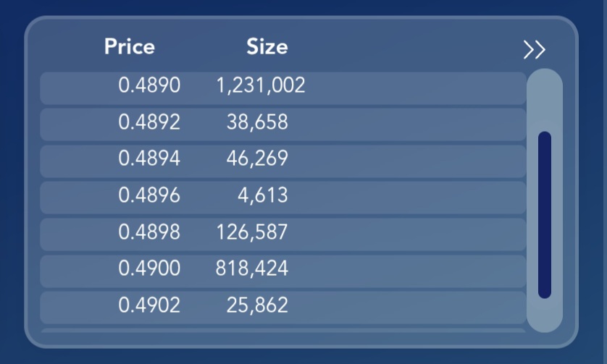Select the row with price 0.4892
The image size is (607, 364).
tap(283, 124)
